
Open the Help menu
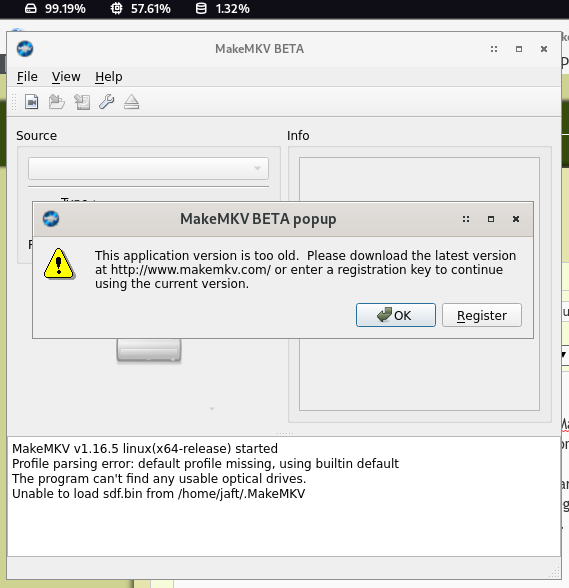[109, 77]
